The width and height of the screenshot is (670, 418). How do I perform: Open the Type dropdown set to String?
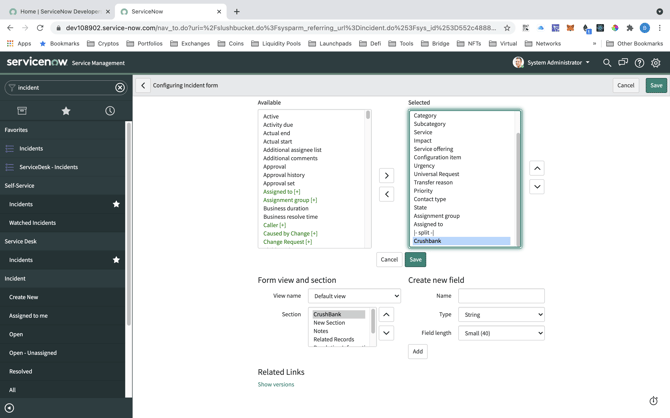click(501, 314)
